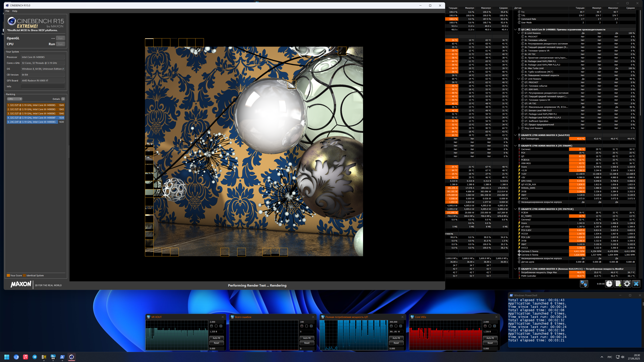Click middle color box in Core VIDs graph
The image size is (644, 362).
490,326
